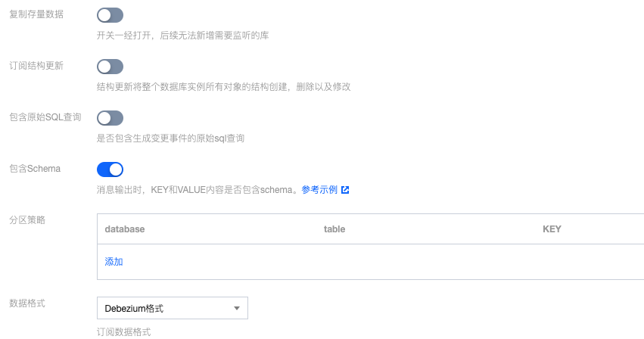644x339 pixels.
Task: Click the 包含原始SQL查询 field label
Action: pyautogui.click(x=45, y=117)
